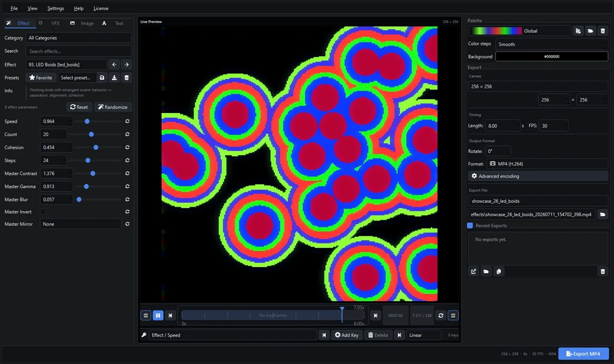Jump to the previous keyframe
The height and width of the screenshot is (364, 614).
coord(324,335)
